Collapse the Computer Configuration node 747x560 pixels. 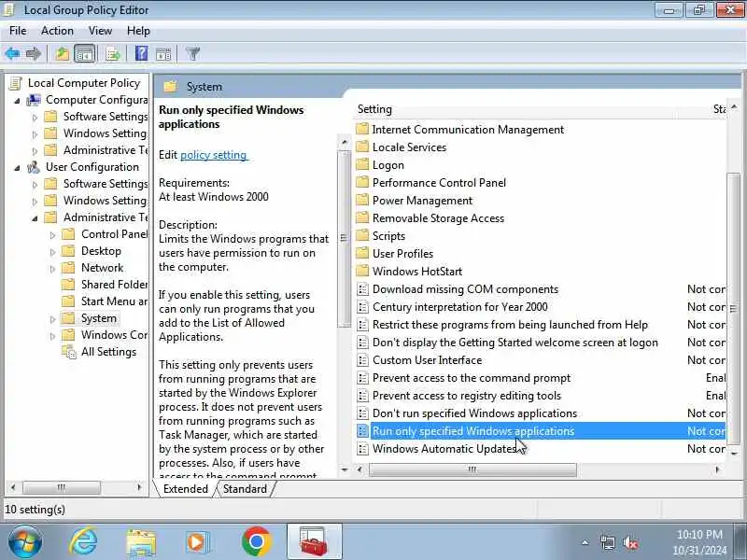[x=17, y=101]
